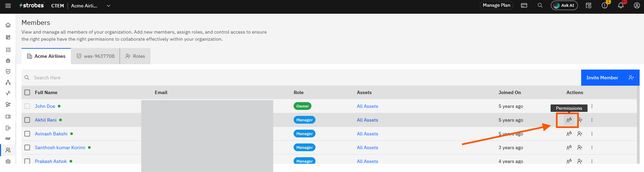Switch to the Roles tab

click(135, 56)
